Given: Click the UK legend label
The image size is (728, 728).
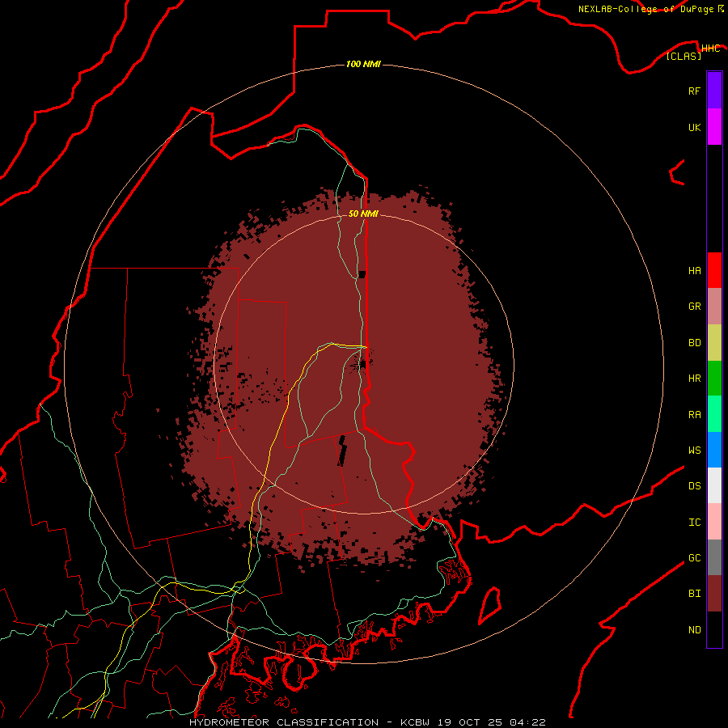Looking at the screenshot, I should [x=694, y=127].
